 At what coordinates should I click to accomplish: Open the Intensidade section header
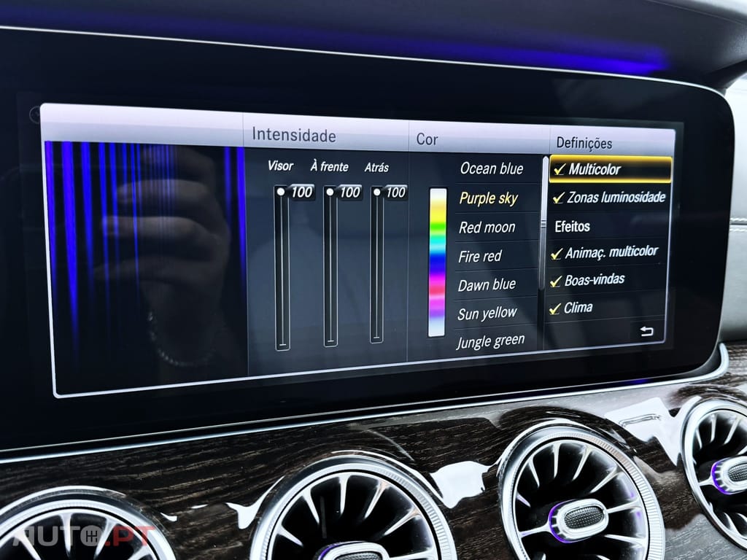(x=294, y=136)
